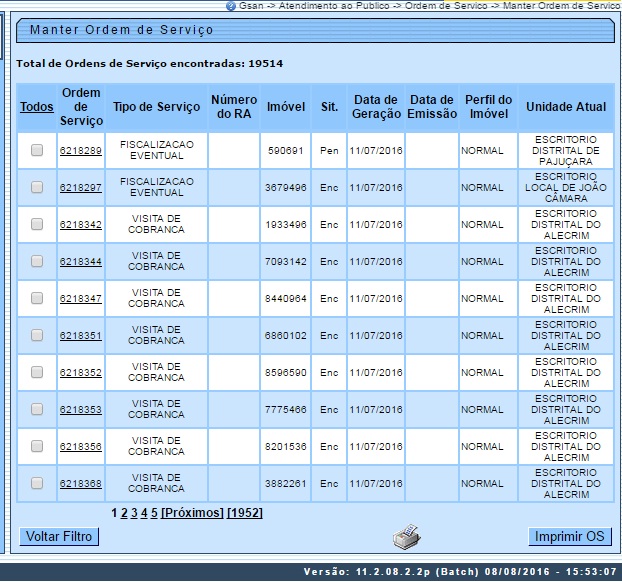Open order 6218356 link
This screenshot has height=582, width=622.
tap(80, 447)
